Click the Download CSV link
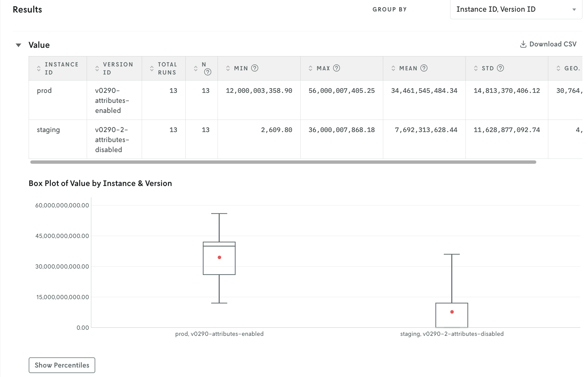 [552, 44]
